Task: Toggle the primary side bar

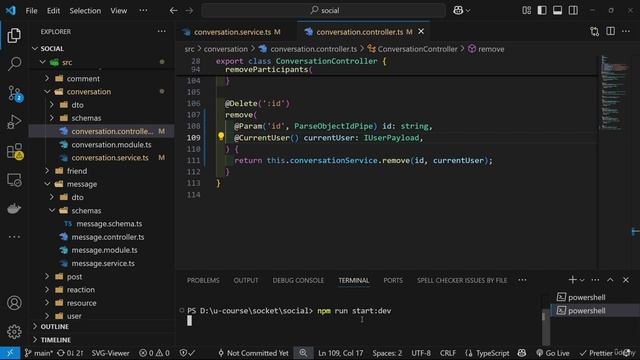Action: (542, 11)
